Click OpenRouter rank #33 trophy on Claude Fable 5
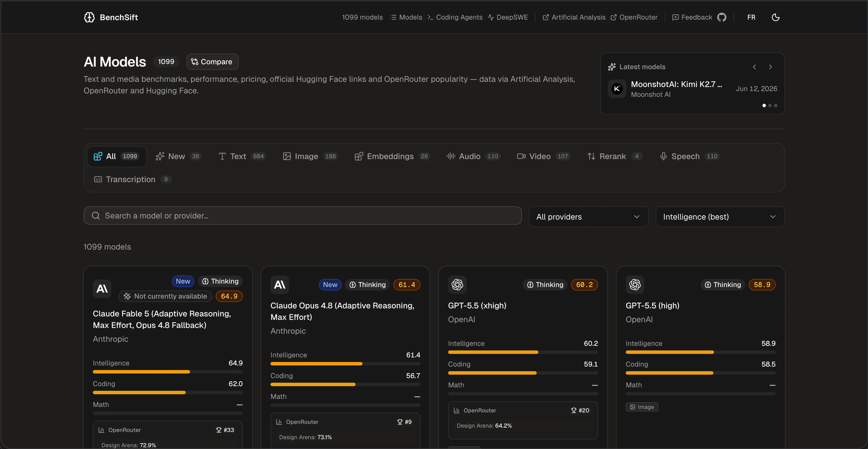Image resolution: width=868 pixels, height=449 pixels. pos(225,430)
